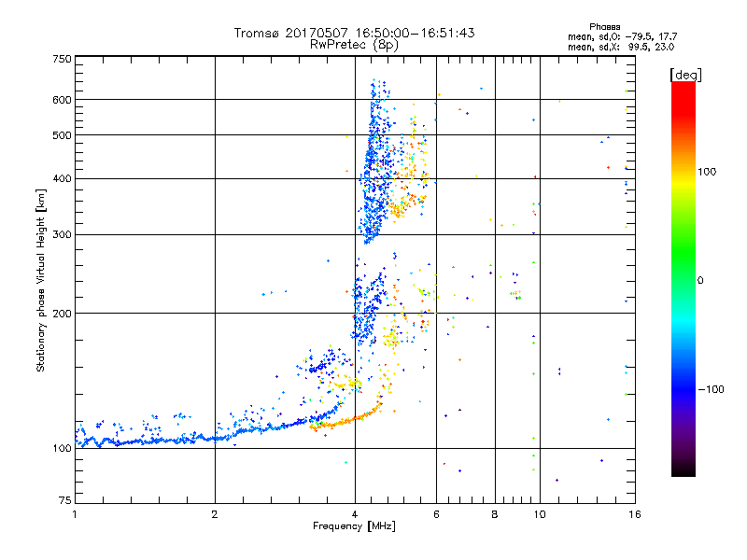Click the x-axis tick label '10'
Viewport: 747px width, 560px height.
pyautogui.click(x=540, y=514)
